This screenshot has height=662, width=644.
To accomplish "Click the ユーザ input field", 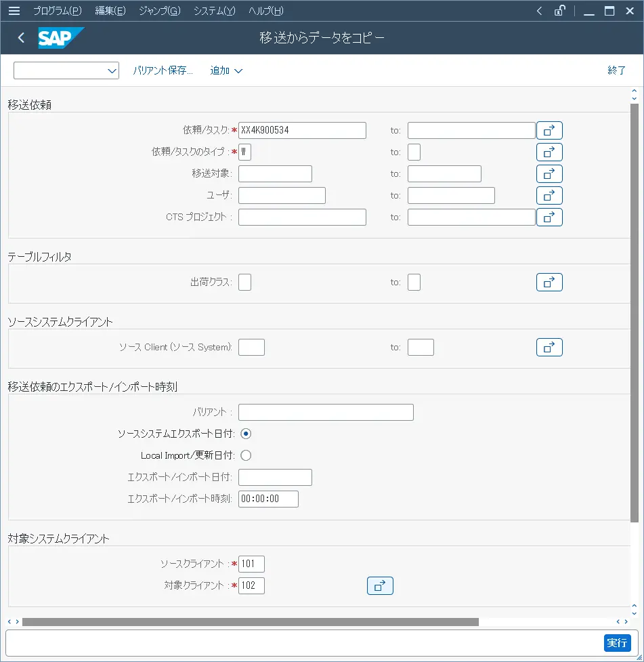I will (x=282, y=195).
